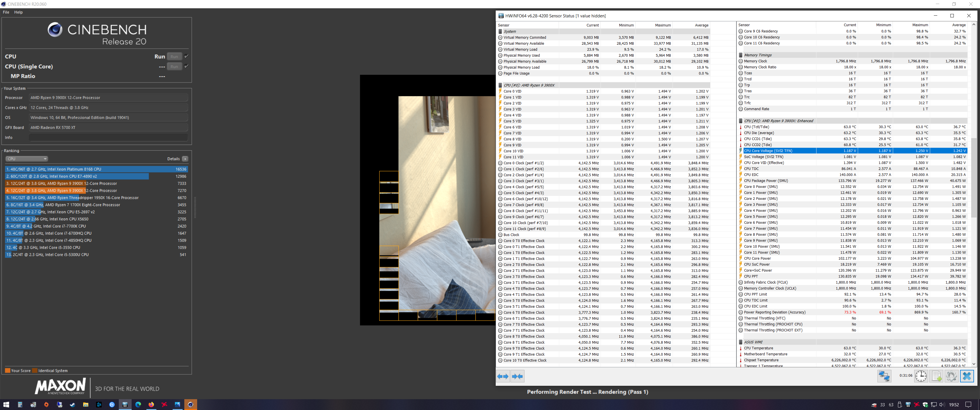Viewport: 980px width, 410px height.
Task: Open Firefox from the taskbar
Action: click(151, 405)
